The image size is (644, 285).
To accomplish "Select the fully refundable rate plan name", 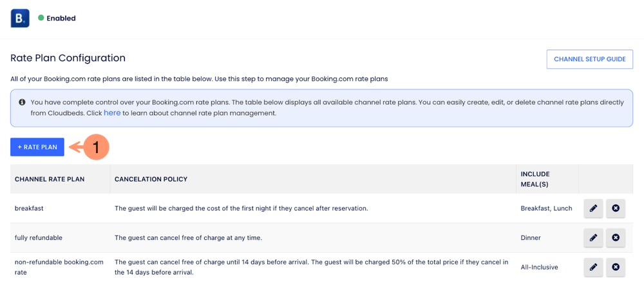I will [x=39, y=238].
